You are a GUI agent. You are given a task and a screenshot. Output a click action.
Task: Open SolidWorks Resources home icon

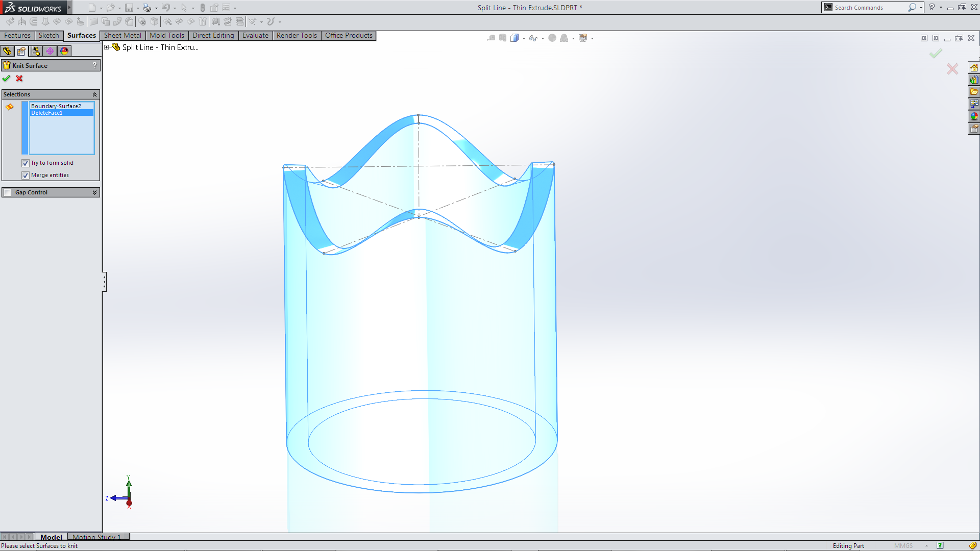[x=974, y=68]
